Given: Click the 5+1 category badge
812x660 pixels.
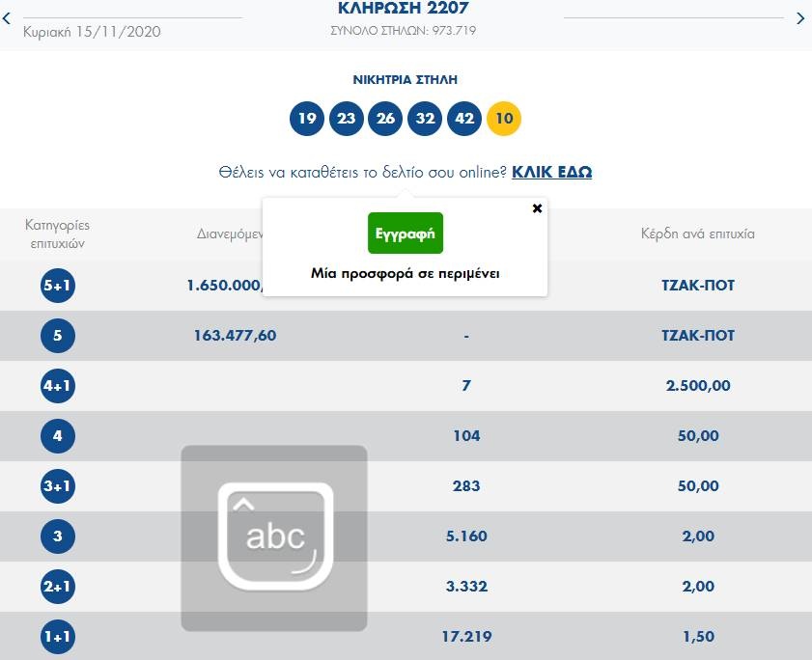Looking at the screenshot, I should tap(58, 286).
